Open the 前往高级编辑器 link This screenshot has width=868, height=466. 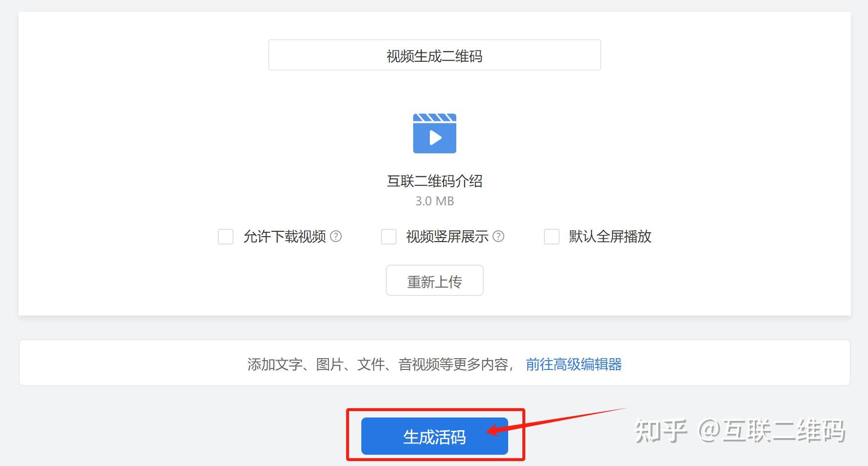click(x=574, y=364)
